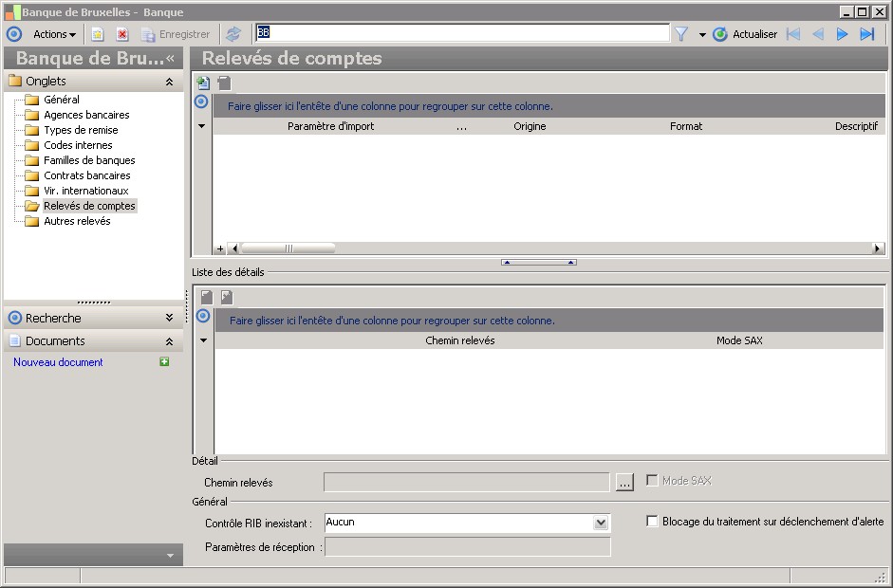Click the ... column header in upper grid

pyautogui.click(x=461, y=126)
